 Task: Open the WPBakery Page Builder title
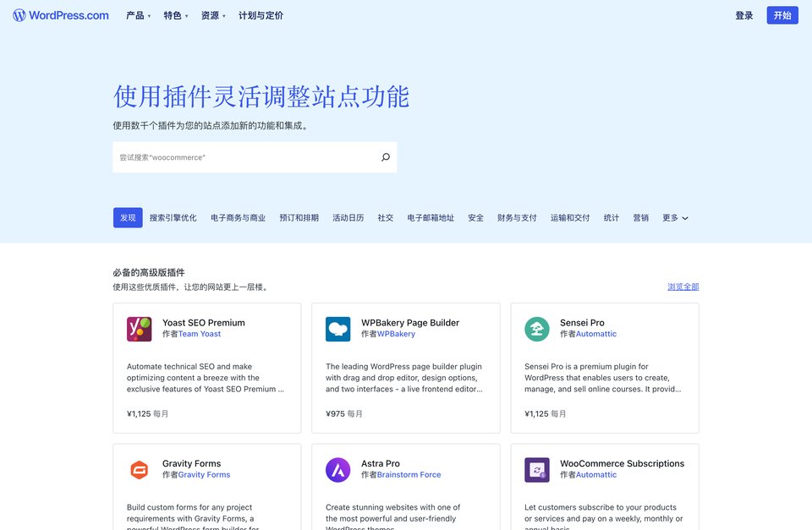pos(410,322)
